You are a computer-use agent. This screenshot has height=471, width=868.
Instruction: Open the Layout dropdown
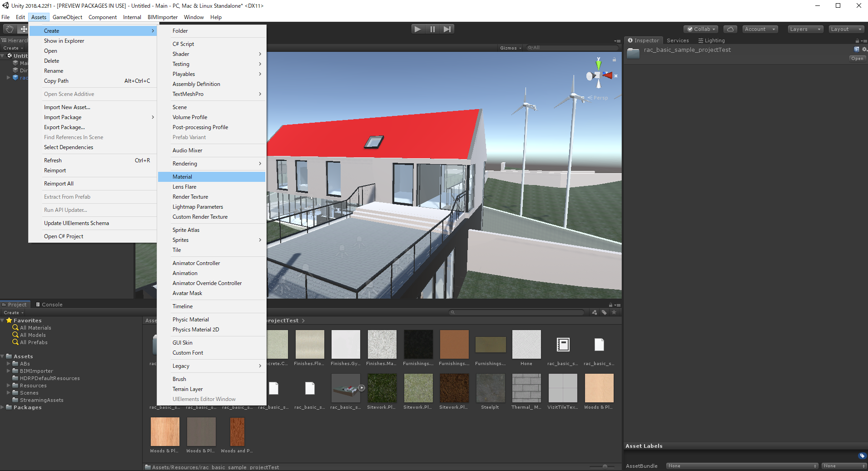(x=846, y=29)
